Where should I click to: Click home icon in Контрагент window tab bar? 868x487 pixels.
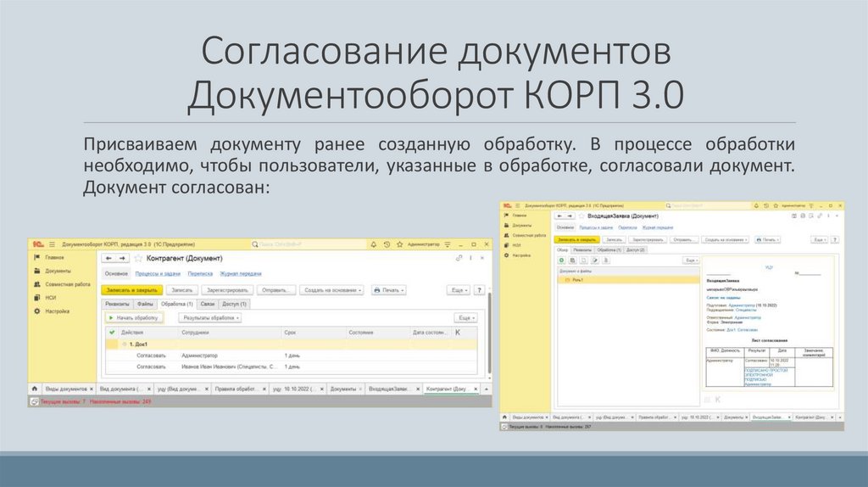click(34, 389)
